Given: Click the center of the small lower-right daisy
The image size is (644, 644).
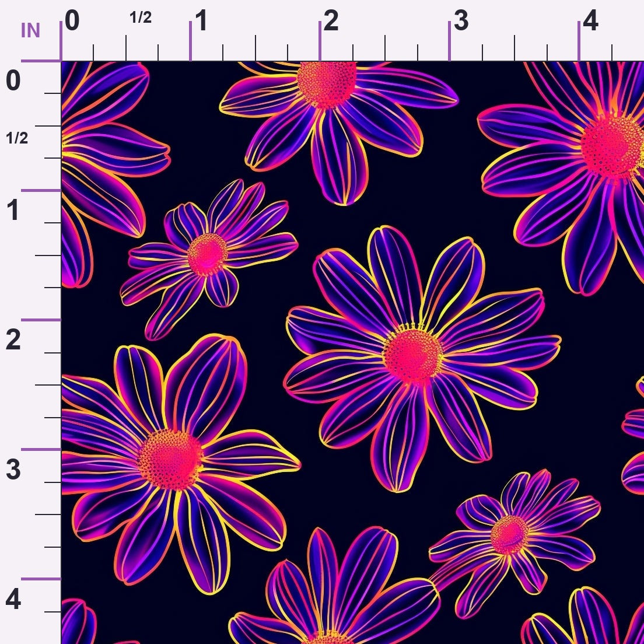Looking at the screenshot, I should (509, 535).
